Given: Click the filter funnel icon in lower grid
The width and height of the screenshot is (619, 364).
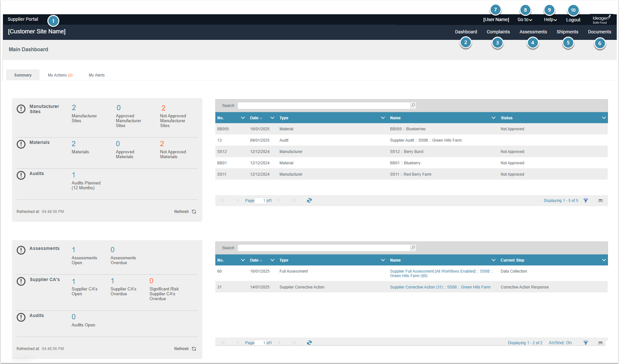Looking at the screenshot, I should pyautogui.click(x=586, y=343).
